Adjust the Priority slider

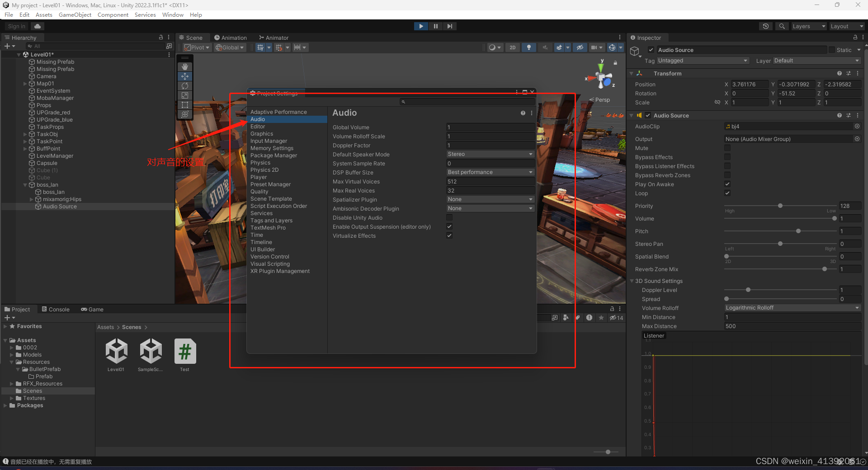click(x=780, y=206)
